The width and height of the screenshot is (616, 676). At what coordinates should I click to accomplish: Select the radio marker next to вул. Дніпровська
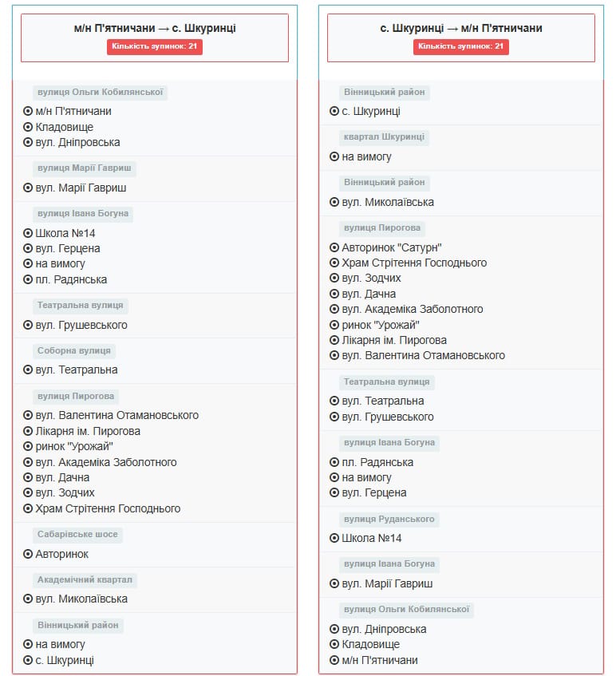tap(30, 141)
